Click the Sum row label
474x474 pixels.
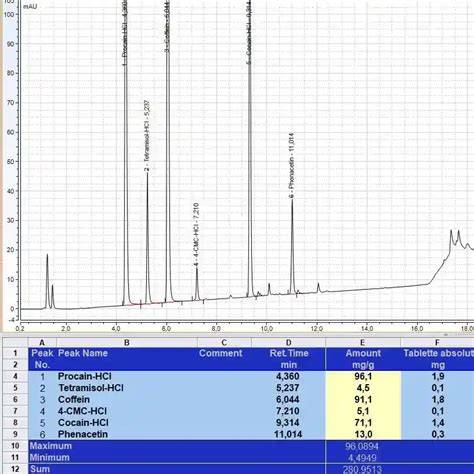[40, 469]
